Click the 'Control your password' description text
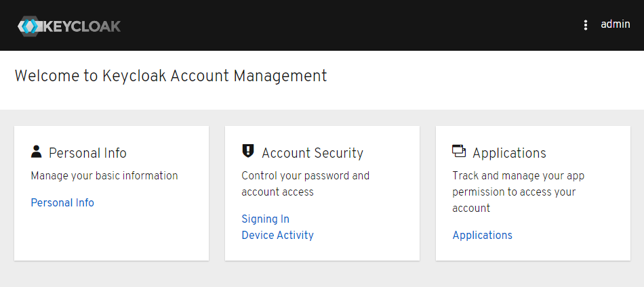This screenshot has width=644, height=287. point(305,175)
